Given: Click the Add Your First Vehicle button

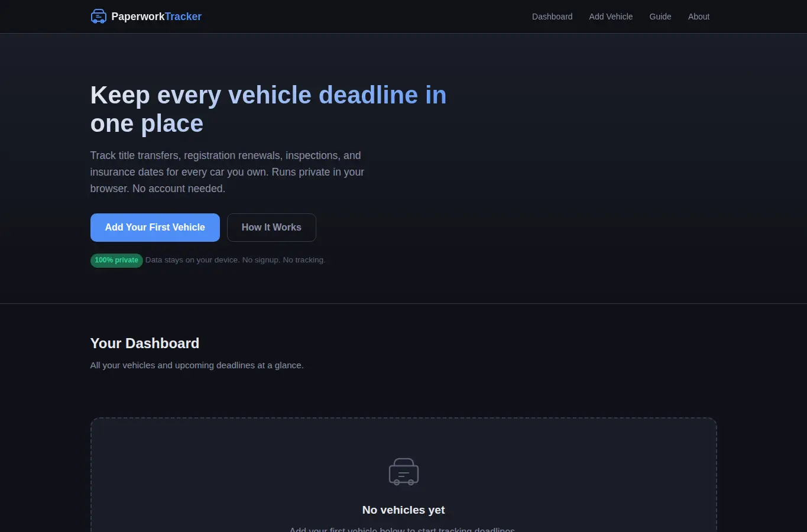Looking at the screenshot, I should 155,228.
